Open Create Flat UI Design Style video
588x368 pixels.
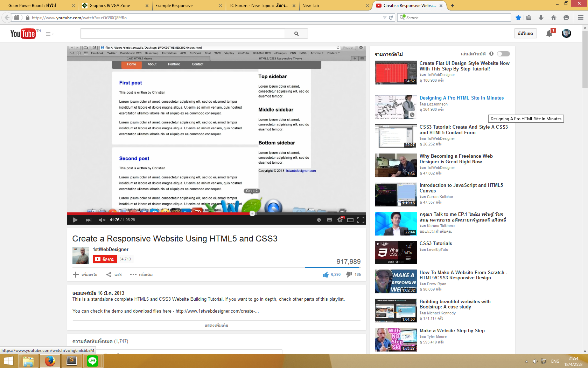(x=464, y=66)
